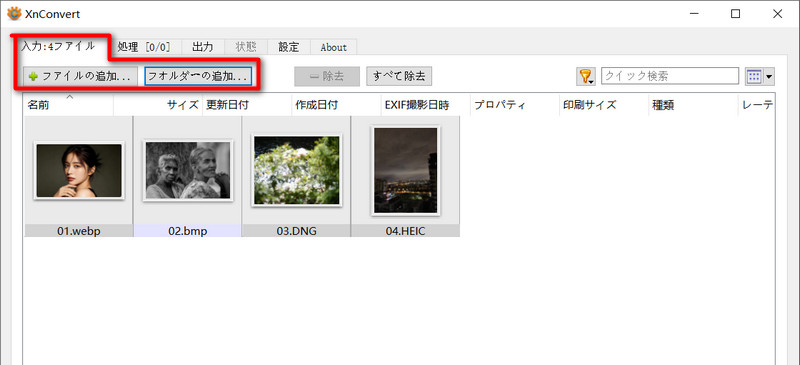The height and width of the screenshot is (365, 800).
Task: Sort by the 印刷サイズ column header
Action: coord(605,105)
